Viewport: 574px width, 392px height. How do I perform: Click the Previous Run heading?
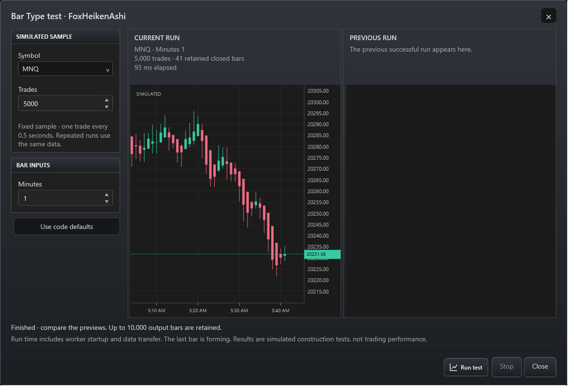[373, 38]
